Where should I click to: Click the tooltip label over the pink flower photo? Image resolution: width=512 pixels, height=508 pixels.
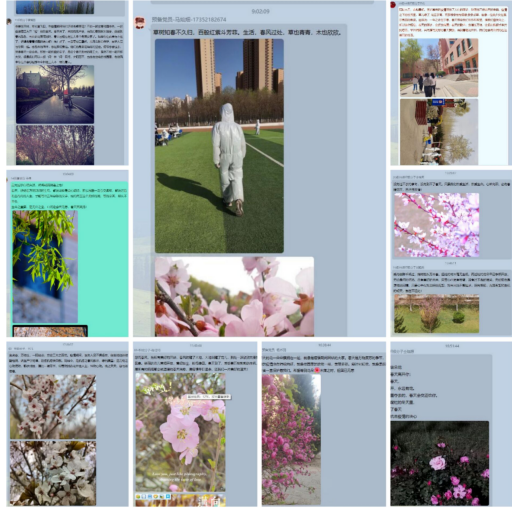click(x=209, y=397)
